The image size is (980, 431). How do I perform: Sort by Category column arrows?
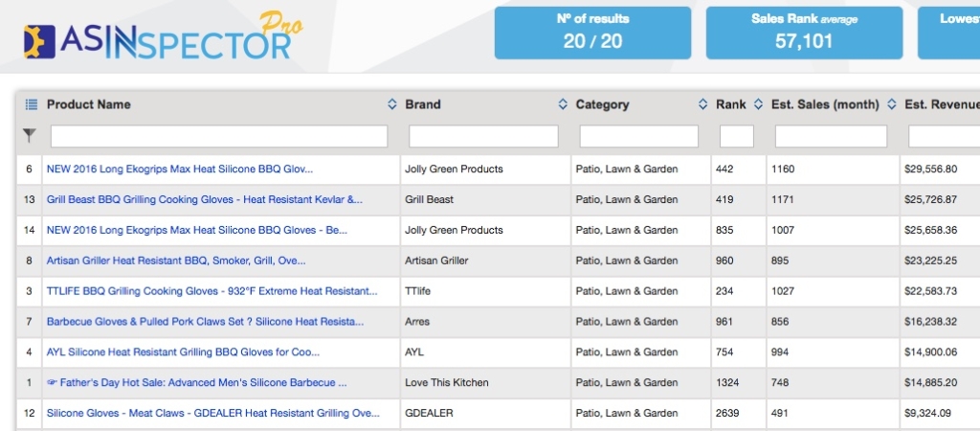tap(702, 104)
